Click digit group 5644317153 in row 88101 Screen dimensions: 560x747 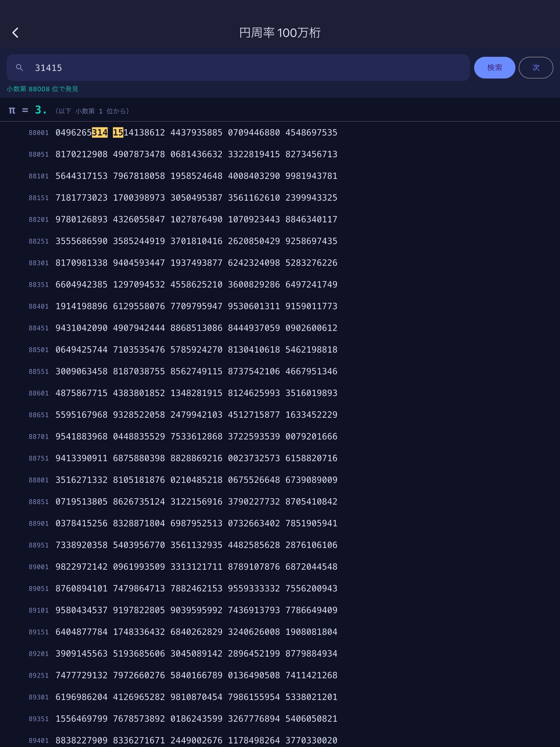click(x=82, y=176)
